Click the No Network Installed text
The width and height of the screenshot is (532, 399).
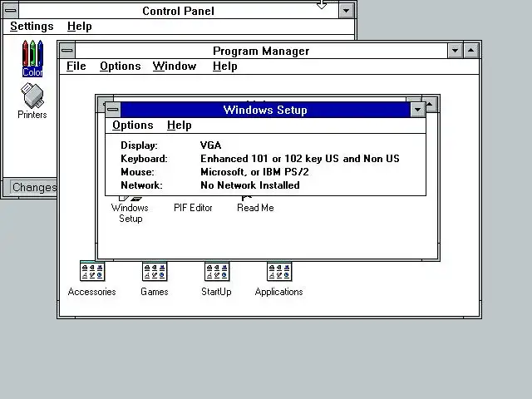tap(250, 185)
